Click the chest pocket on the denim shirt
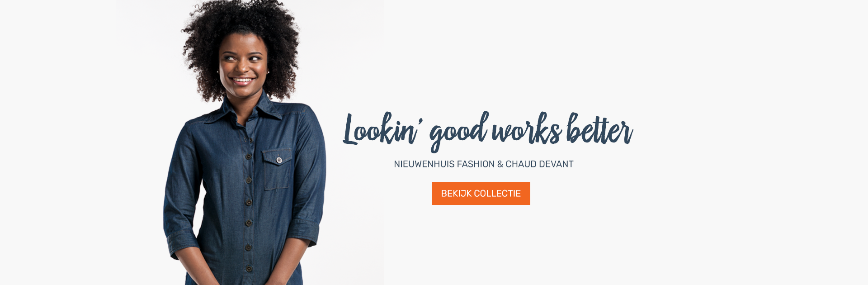868x285 pixels. (x=277, y=169)
